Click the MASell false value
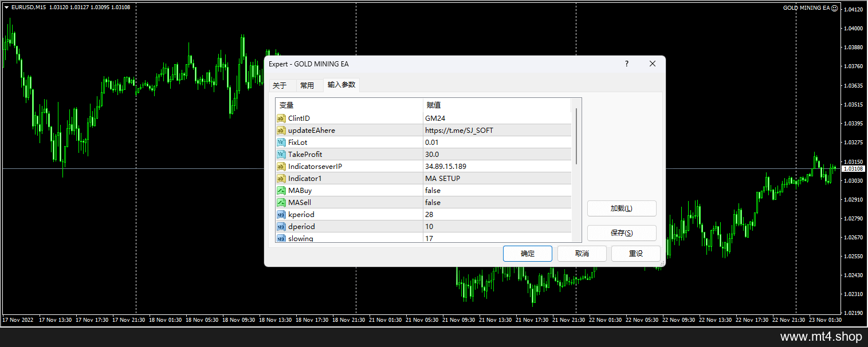Viewport: 868px width, 347px height. click(497, 203)
